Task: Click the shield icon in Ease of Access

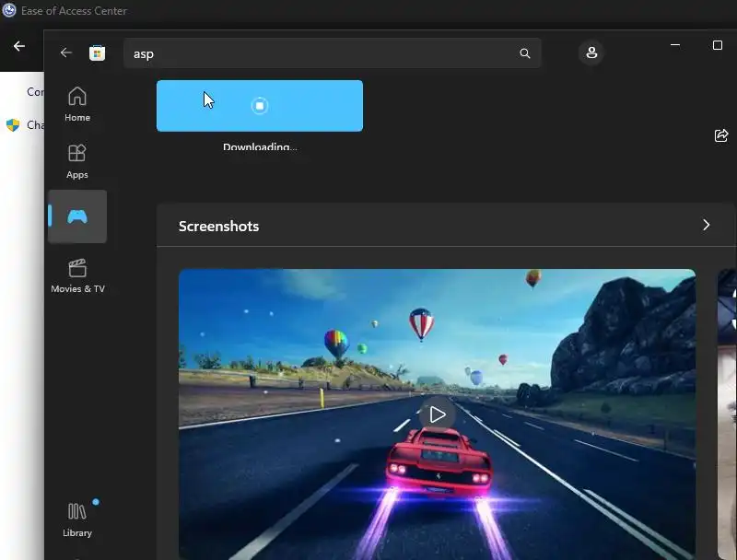Action: pos(13,125)
